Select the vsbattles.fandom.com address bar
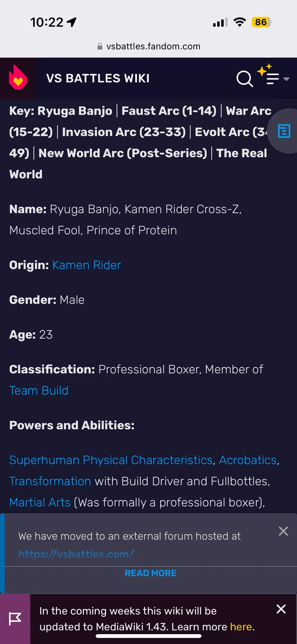This screenshot has width=297, height=644. click(153, 46)
